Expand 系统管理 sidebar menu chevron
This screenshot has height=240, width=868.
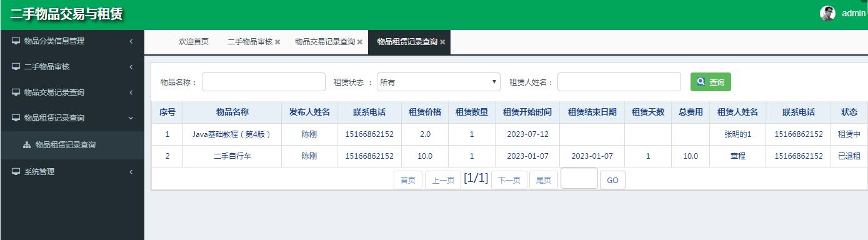click(131, 172)
